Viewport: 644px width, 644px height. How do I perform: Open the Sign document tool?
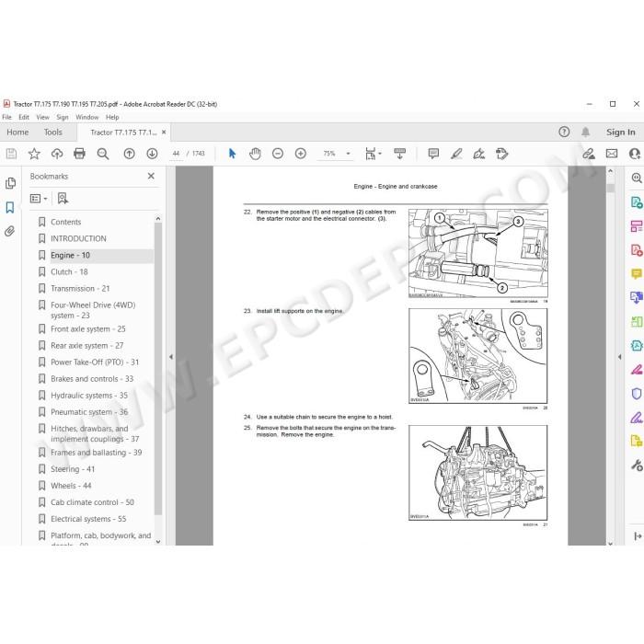tap(479, 154)
